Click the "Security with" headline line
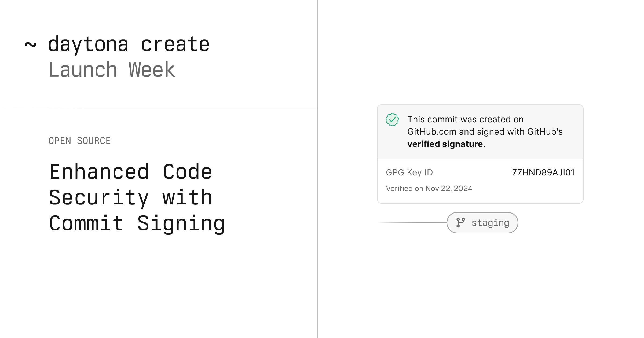This screenshot has height=338, width=644. (131, 198)
